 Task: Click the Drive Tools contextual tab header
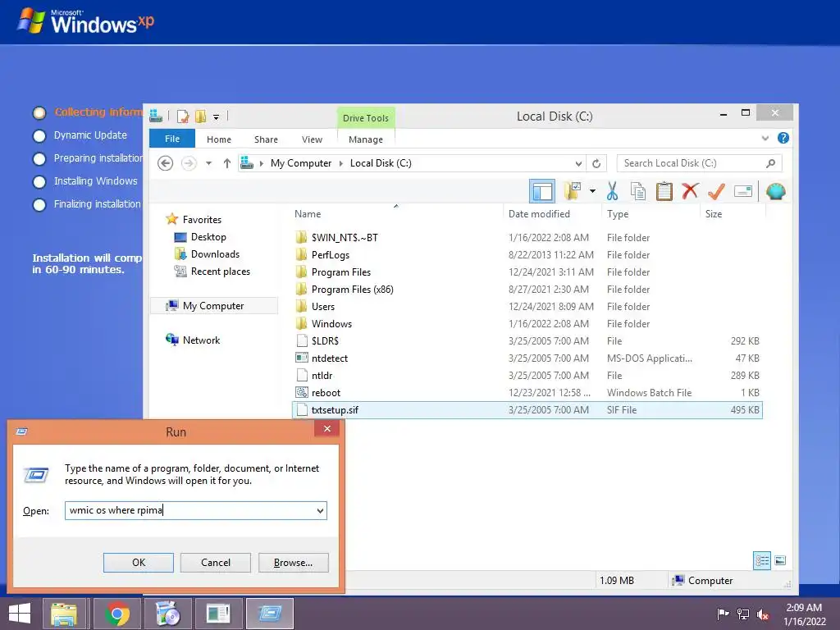click(x=366, y=118)
